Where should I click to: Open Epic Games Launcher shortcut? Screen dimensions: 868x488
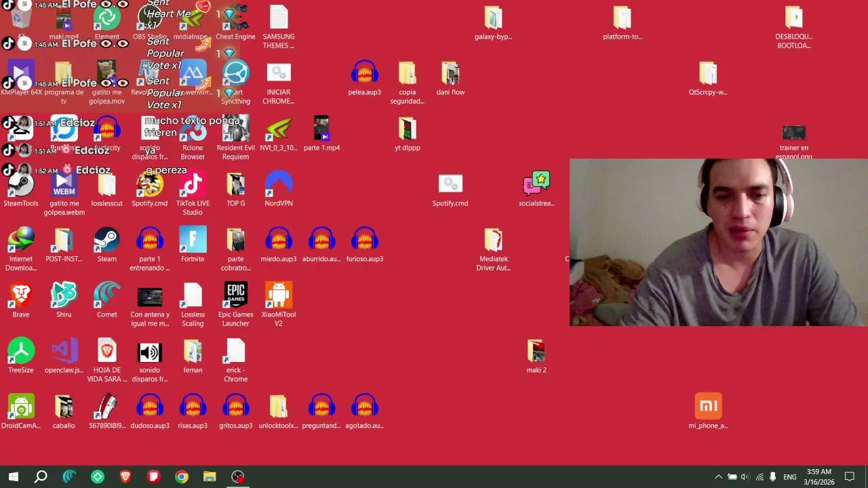click(x=235, y=305)
